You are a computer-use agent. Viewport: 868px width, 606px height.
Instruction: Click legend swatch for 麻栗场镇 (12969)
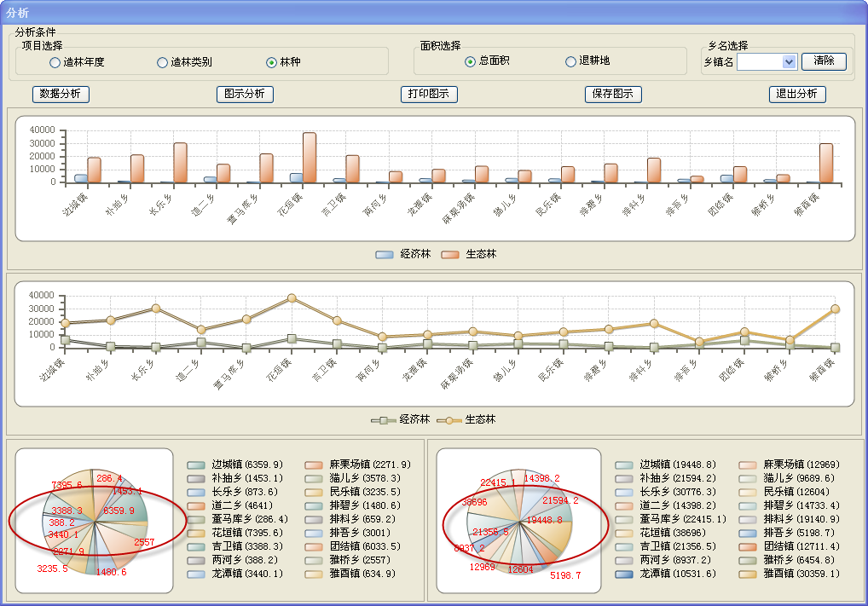pos(748,465)
